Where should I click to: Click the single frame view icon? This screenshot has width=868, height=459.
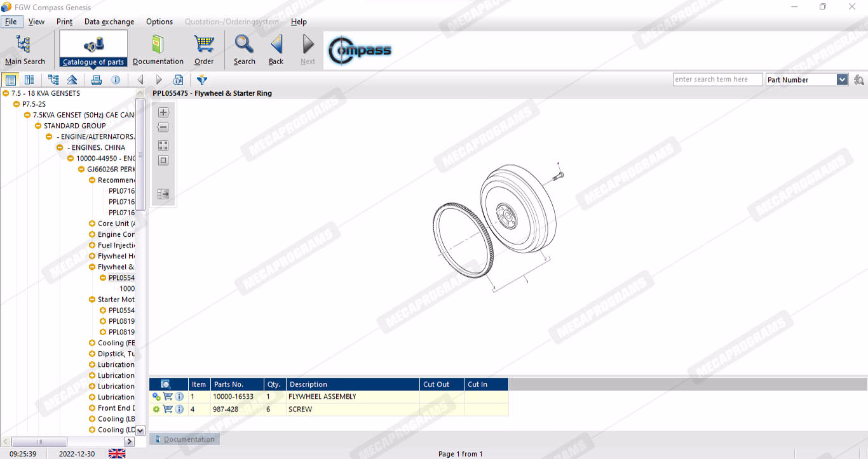(x=163, y=160)
